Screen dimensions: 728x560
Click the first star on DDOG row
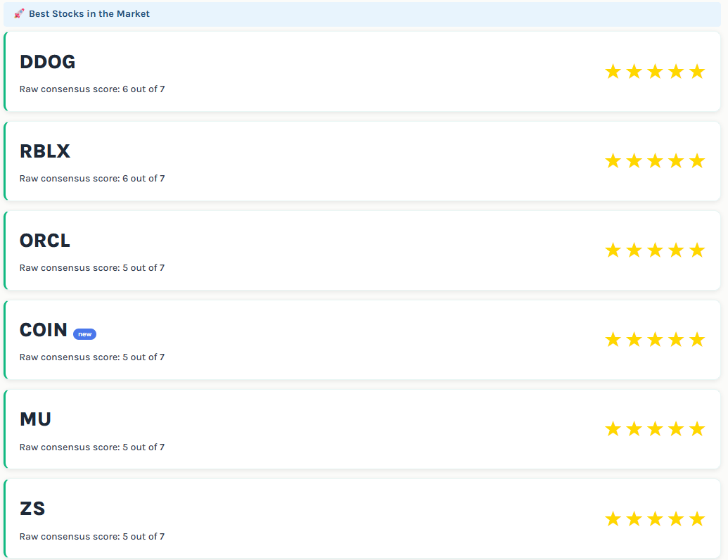(x=613, y=72)
